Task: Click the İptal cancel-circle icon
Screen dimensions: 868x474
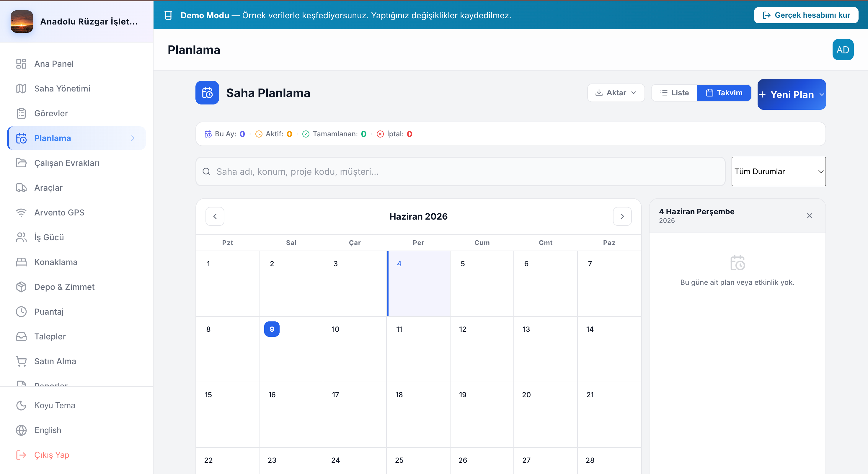Action: coord(380,134)
